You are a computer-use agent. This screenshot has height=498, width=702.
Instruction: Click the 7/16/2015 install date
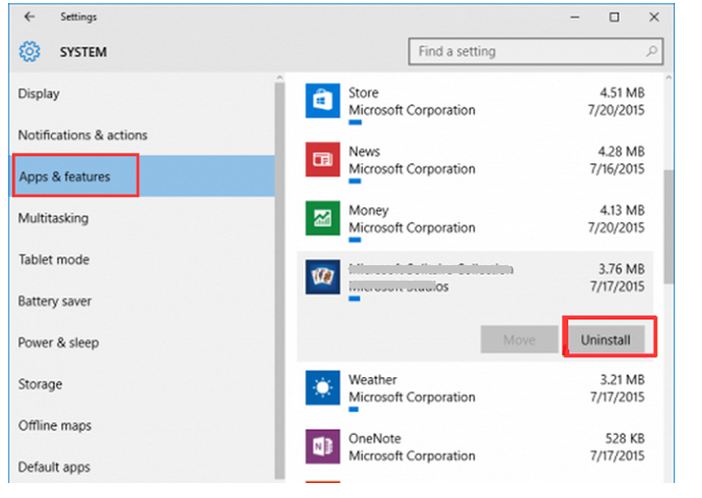click(x=617, y=169)
